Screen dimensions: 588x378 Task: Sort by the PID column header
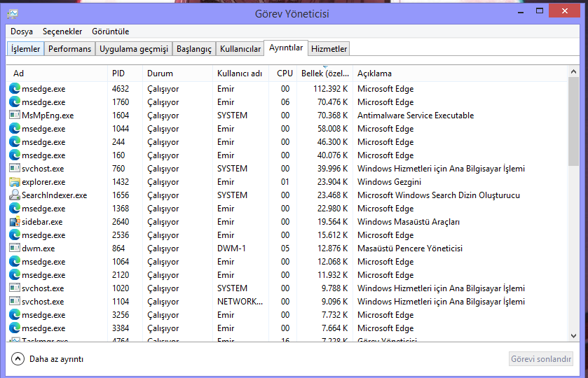pos(125,73)
